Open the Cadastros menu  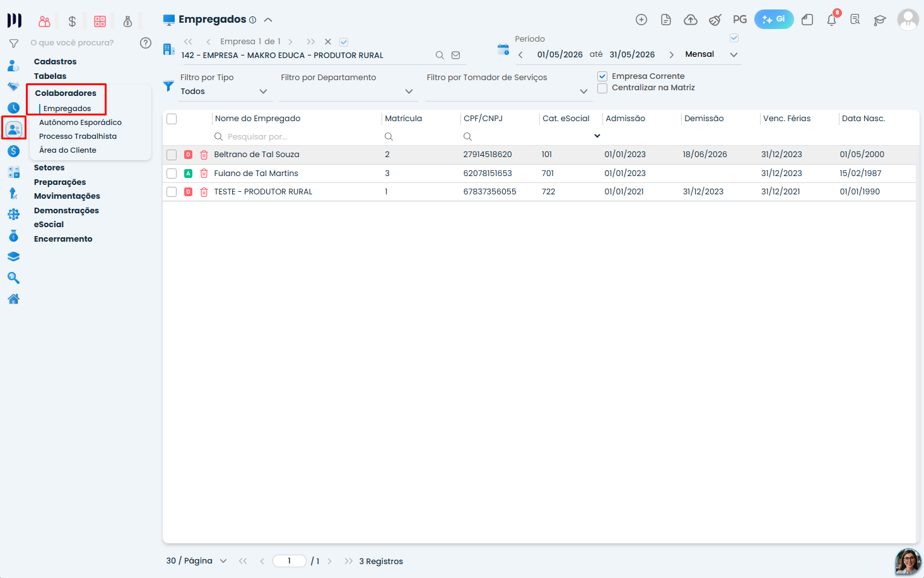click(x=56, y=62)
